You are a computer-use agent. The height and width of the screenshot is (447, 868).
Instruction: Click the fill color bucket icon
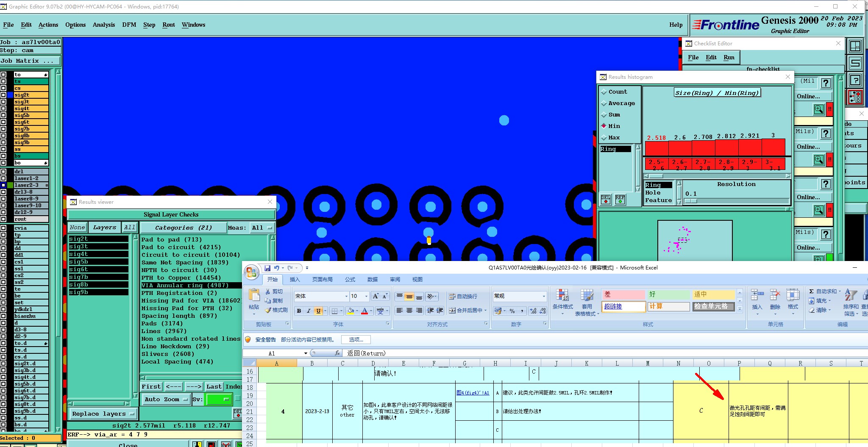click(x=351, y=311)
